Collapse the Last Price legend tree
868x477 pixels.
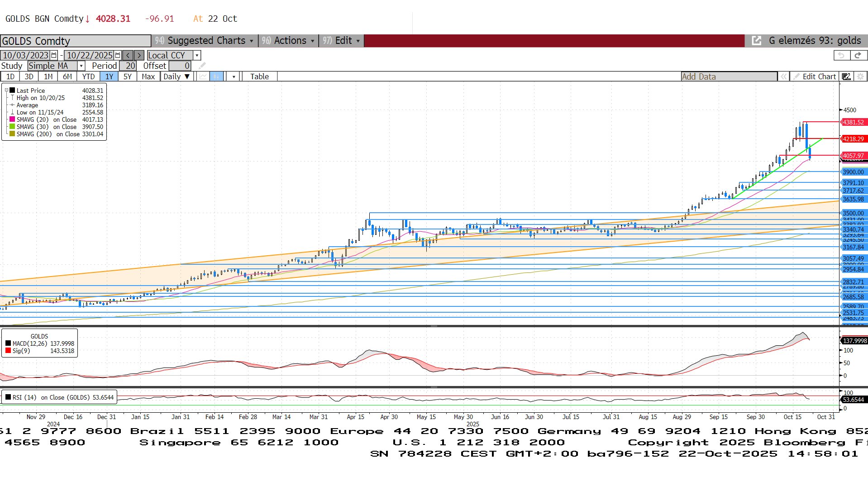click(6, 91)
